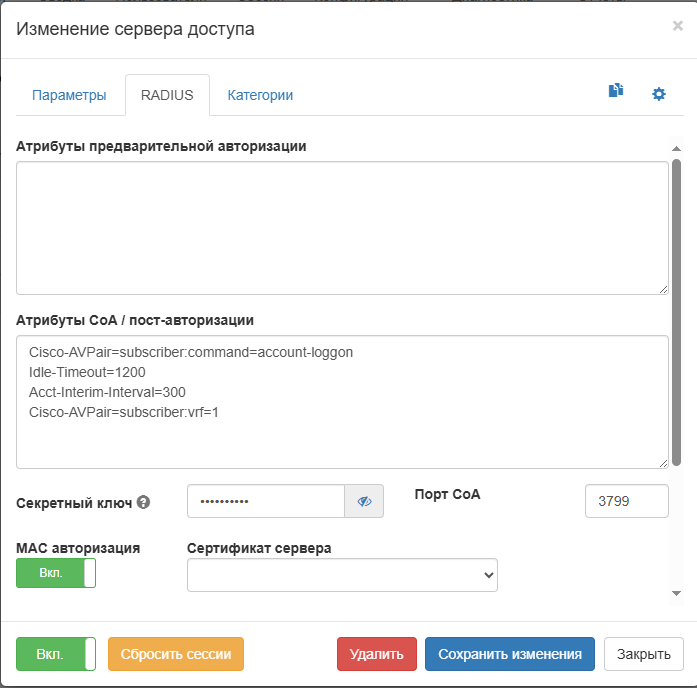This screenshot has width=697, height=688.
Task: Open the gear settings icon
Action: (659, 94)
